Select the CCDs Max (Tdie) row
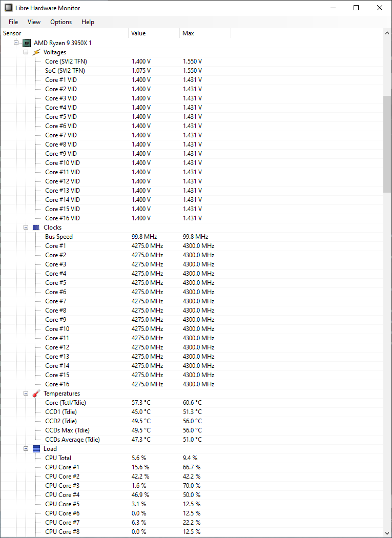Image resolution: width=392 pixels, height=538 pixels. click(192, 430)
